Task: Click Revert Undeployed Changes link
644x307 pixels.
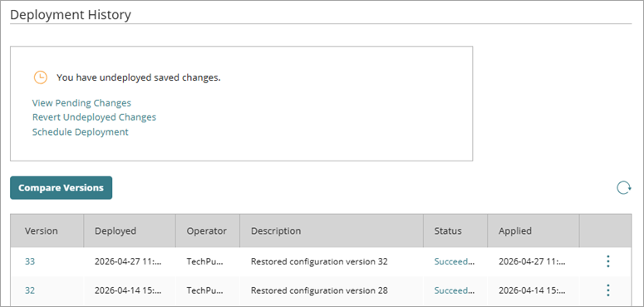Action: (94, 117)
